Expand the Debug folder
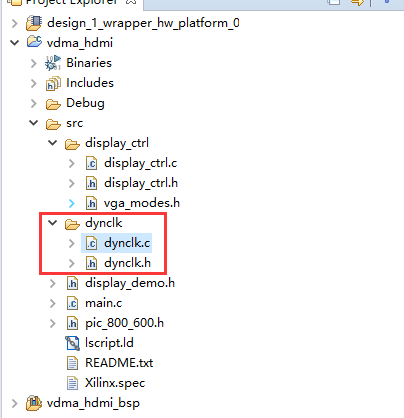Image resolution: width=404 pixels, height=418 pixels. coord(34,103)
